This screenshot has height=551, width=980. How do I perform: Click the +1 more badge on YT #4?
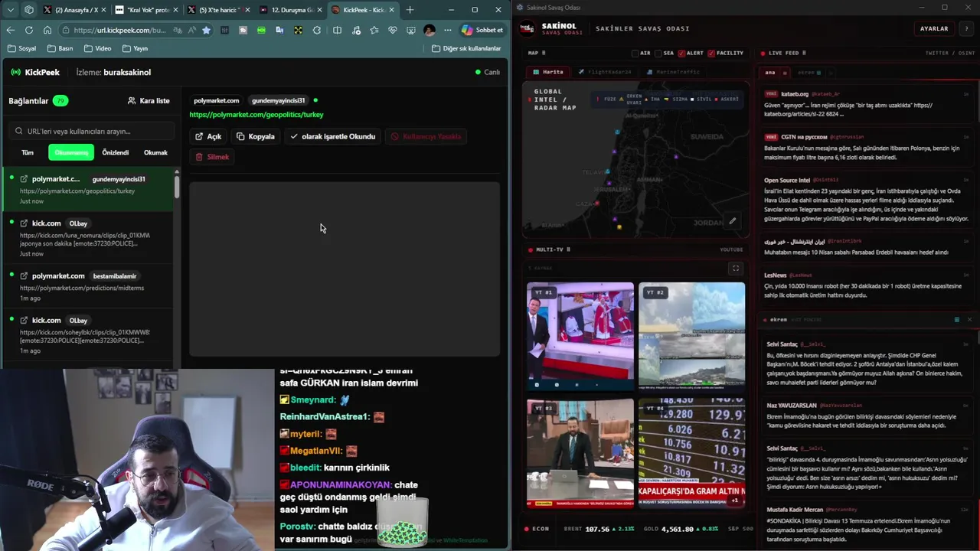(735, 500)
